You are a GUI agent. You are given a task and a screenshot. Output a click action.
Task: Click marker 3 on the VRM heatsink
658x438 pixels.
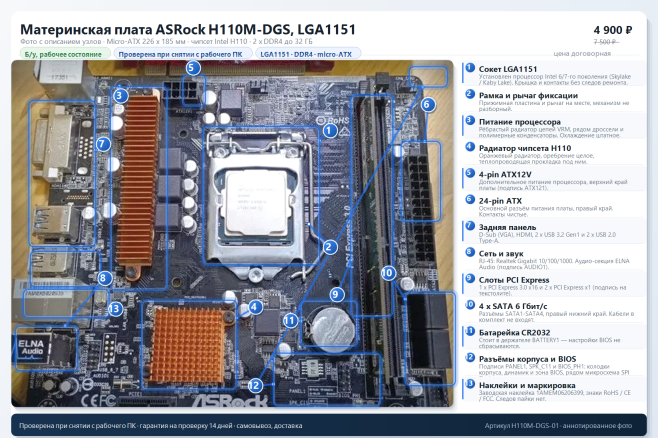point(120,96)
